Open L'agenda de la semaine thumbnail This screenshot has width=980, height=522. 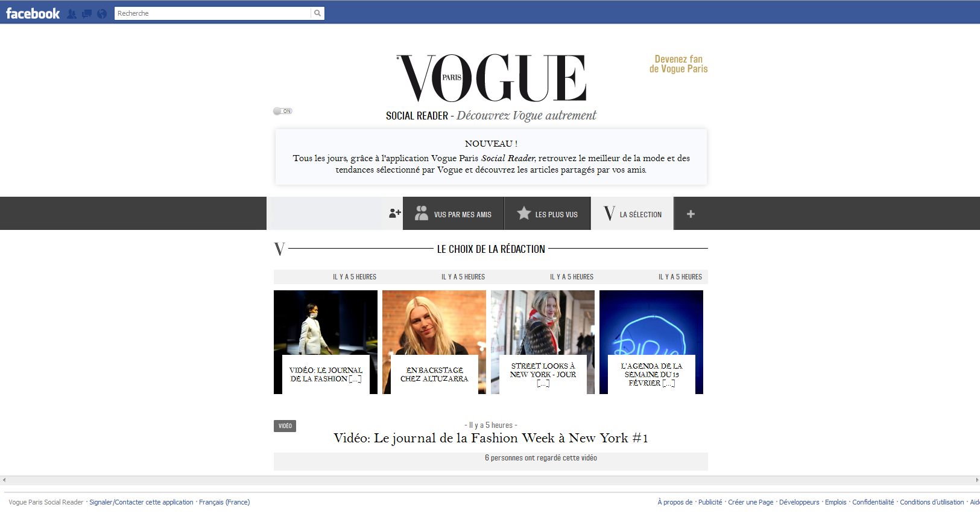coord(651,342)
